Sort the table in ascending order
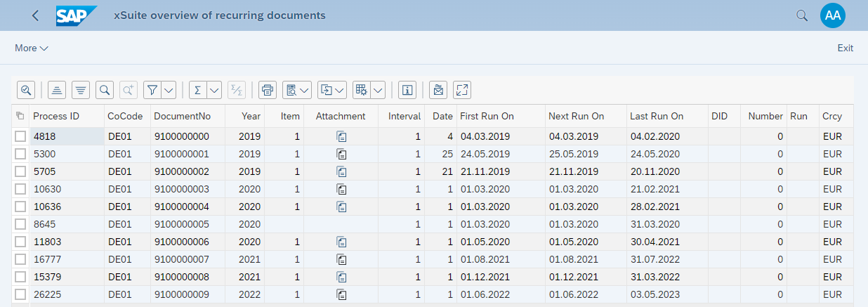This screenshot has height=307, width=868. (x=58, y=90)
